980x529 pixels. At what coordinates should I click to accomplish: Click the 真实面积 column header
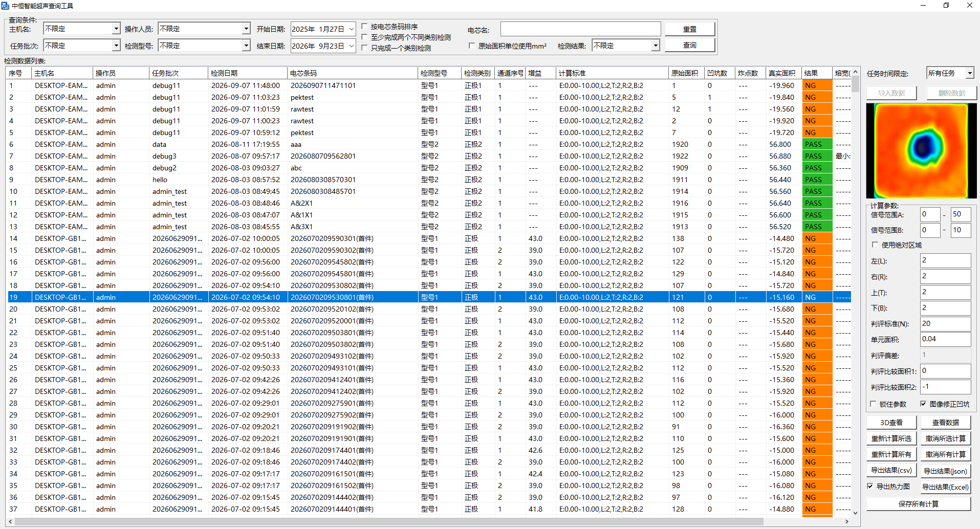click(x=783, y=73)
